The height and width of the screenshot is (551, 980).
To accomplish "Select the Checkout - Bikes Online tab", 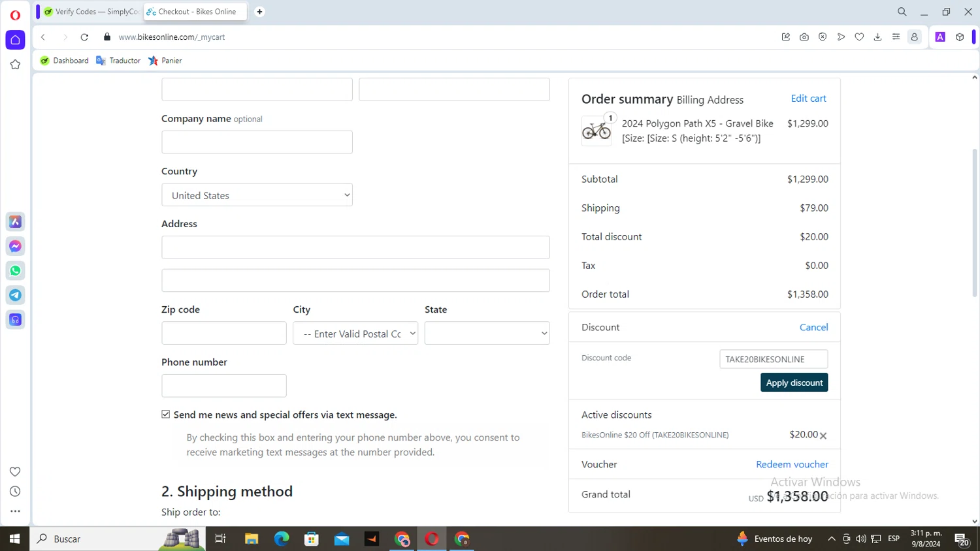I will (x=195, y=12).
